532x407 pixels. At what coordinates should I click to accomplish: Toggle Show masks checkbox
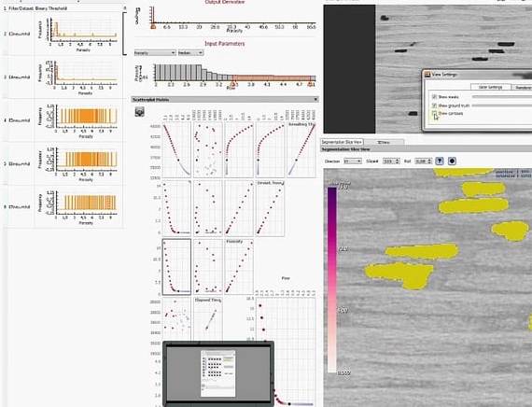coord(434,97)
